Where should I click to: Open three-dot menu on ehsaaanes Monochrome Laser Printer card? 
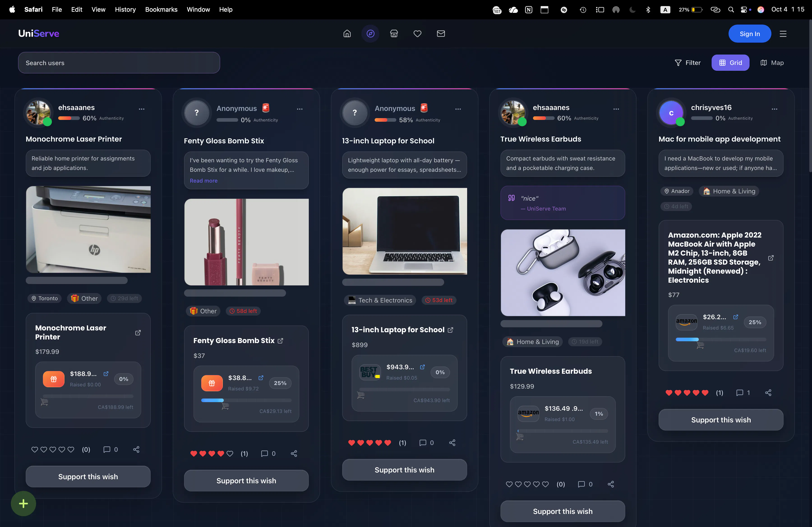coord(142,109)
